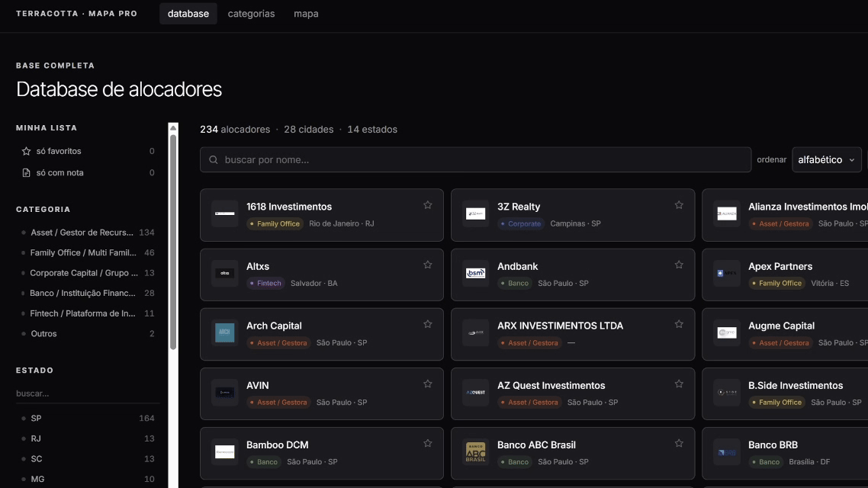Open the Augme Capital card title
Image resolution: width=868 pixels, height=488 pixels.
coord(781,326)
